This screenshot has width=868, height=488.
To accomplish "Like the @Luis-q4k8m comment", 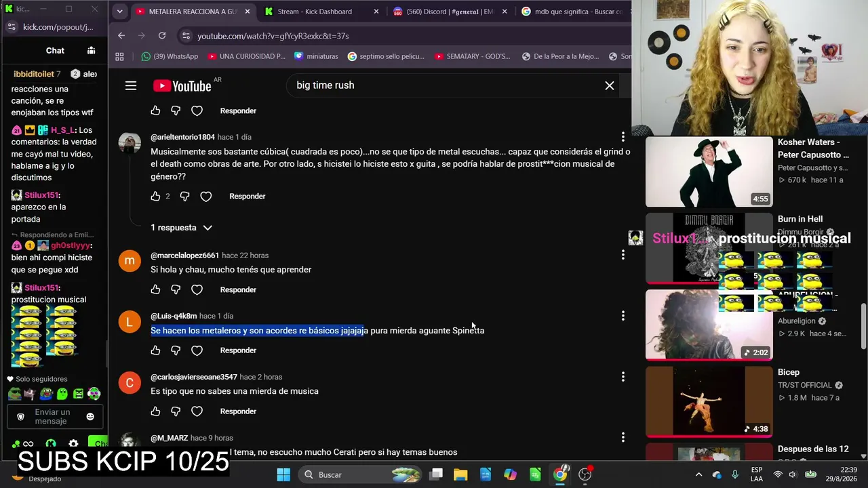I will (x=155, y=350).
